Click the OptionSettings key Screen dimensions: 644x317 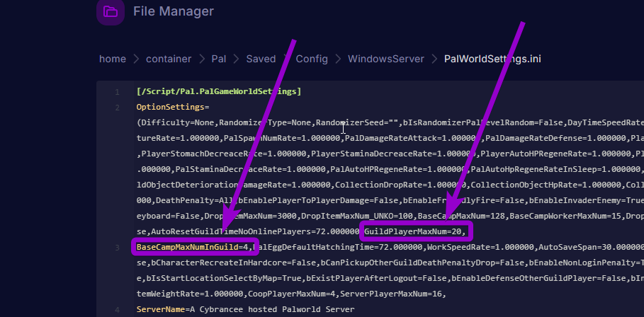170,107
